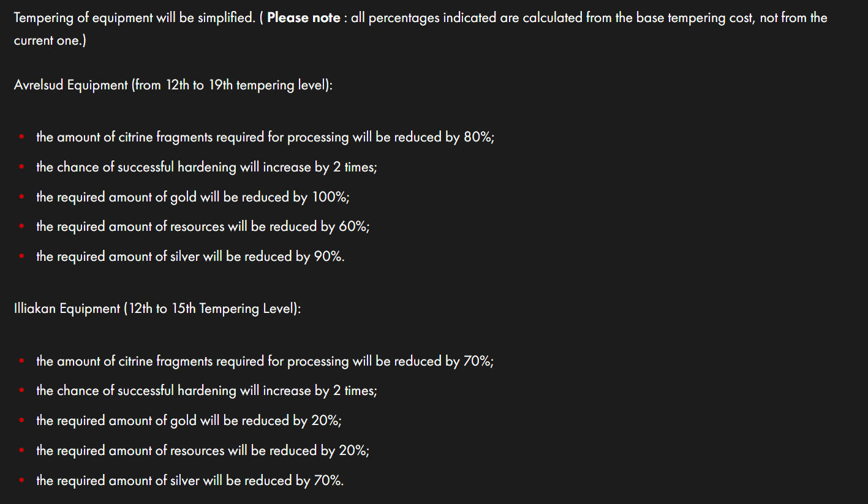
Task: Click the red bullet before citrine reduced by 70%
Action: (x=21, y=361)
